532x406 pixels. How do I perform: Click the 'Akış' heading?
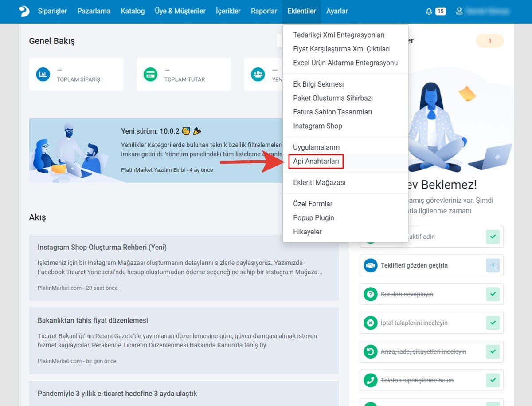[37, 217]
